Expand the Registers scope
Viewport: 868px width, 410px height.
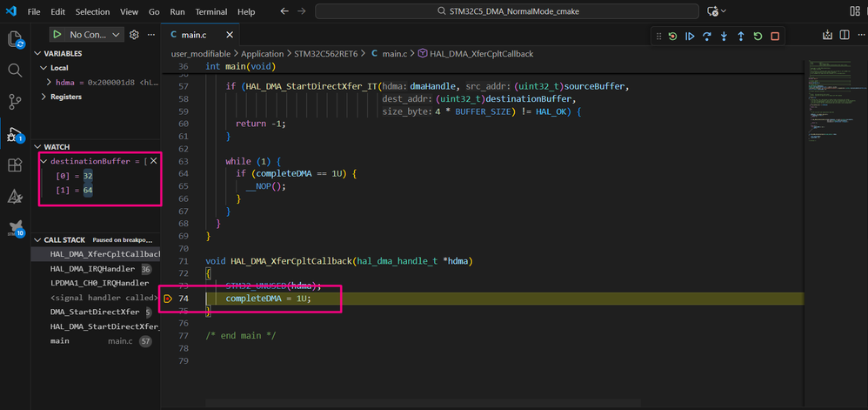tap(44, 97)
